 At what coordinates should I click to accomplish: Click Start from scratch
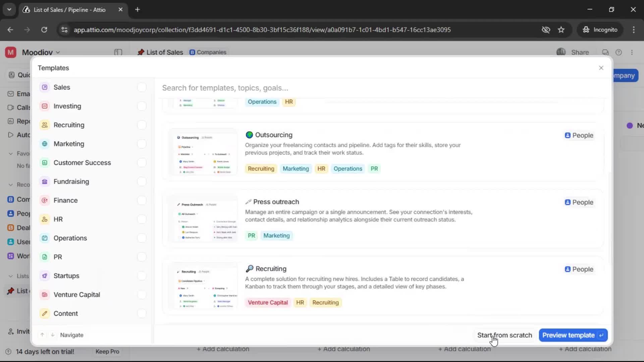coord(504,335)
